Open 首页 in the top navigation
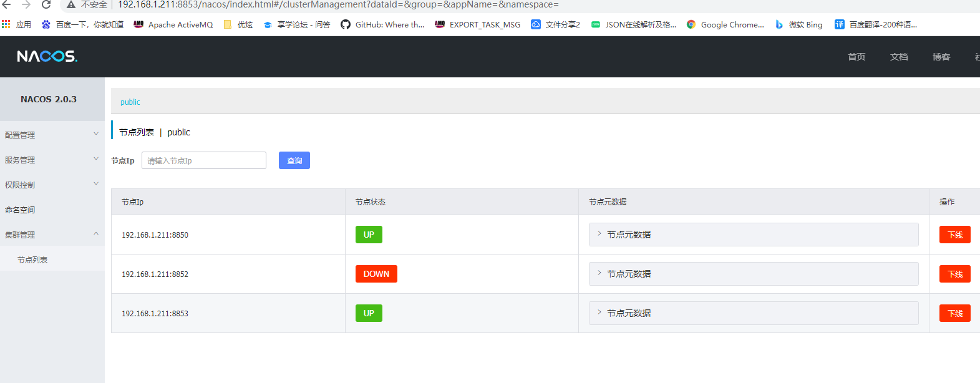Screen dimensions: 980x383 (x=856, y=57)
